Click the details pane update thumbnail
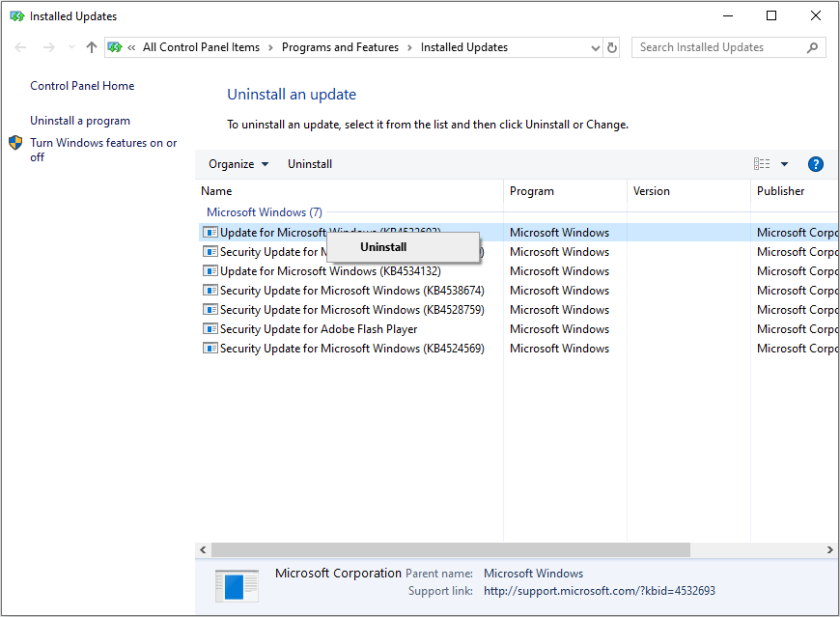The height and width of the screenshot is (617, 840). pos(237,586)
